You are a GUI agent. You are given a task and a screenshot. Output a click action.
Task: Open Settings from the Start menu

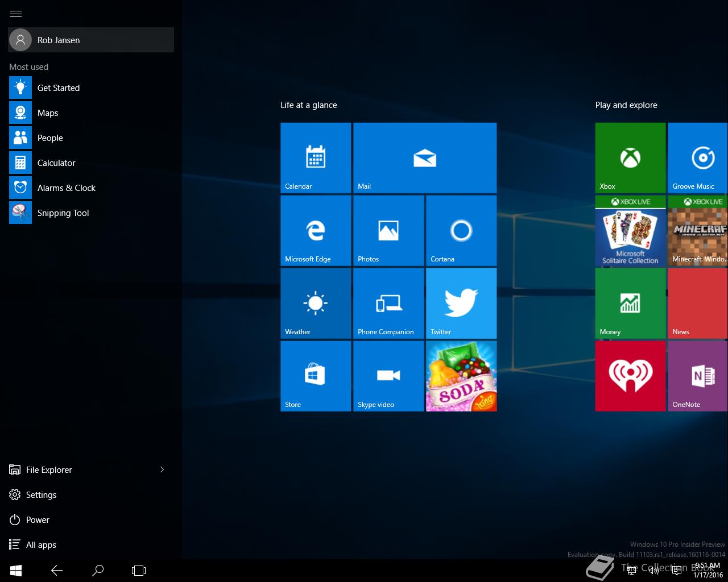coord(41,494)
